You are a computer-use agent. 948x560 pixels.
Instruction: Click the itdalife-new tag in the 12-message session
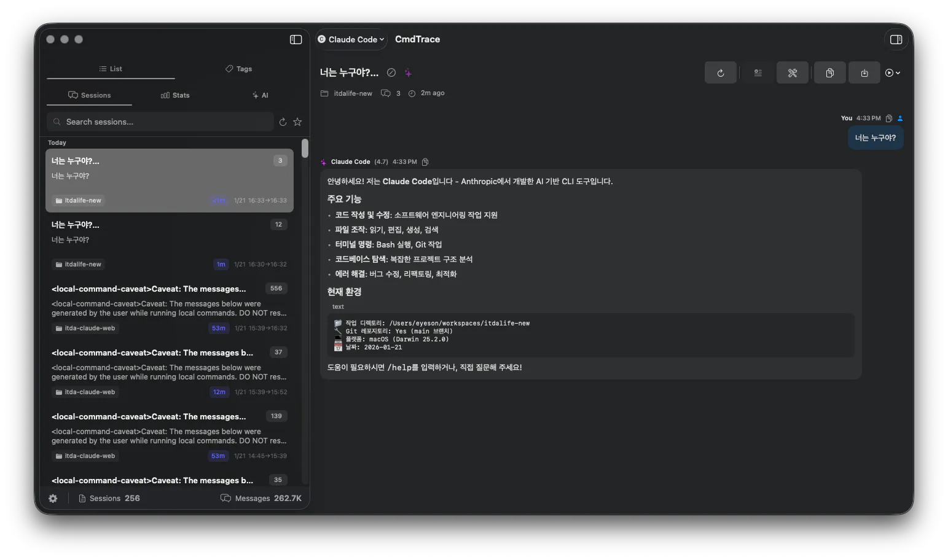tap(78, 265)
